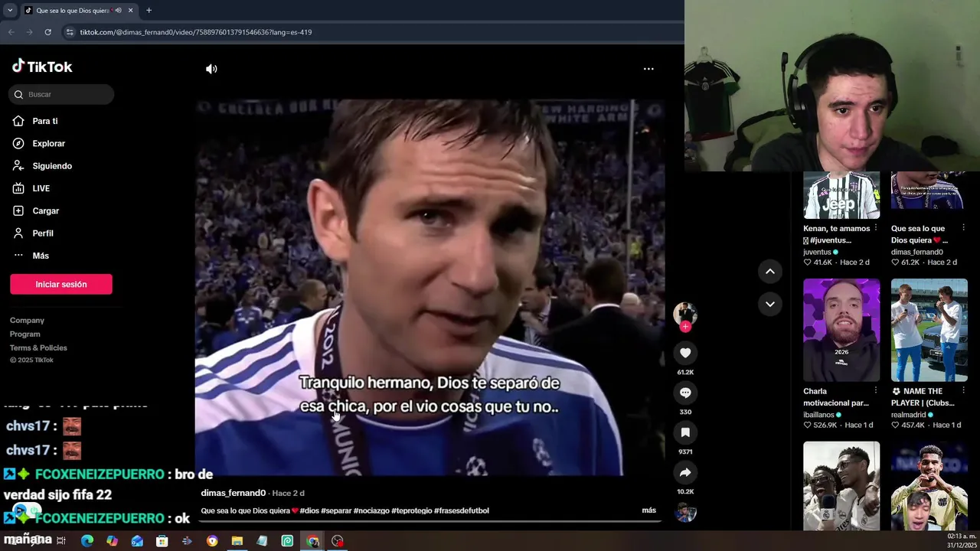Viewport: 980px width, 551px height.
Task: Open the Siguiendo feed
Action: click(x=52, y=166)
